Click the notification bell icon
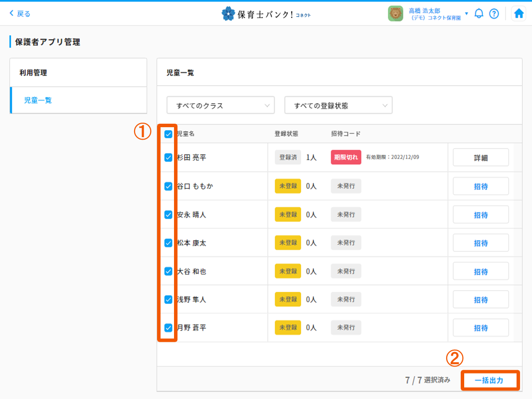Image resolution: width=532 pixels, height=399 pixels. click(x=479, y=13)
